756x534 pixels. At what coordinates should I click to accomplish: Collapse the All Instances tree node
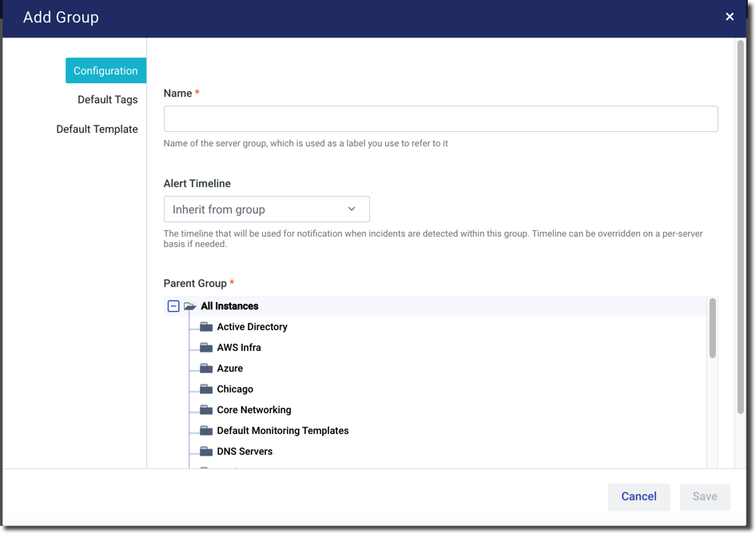[x=173, y=306]
